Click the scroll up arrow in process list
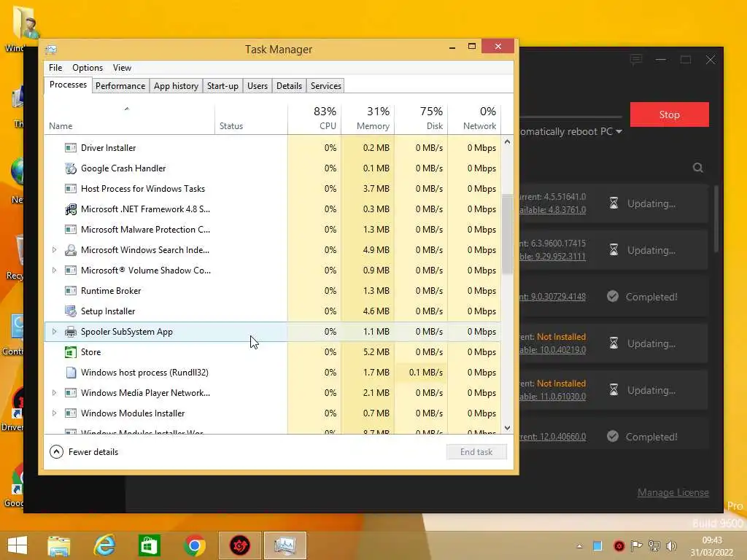Image resolution: width=747 pixels, height=560 pixels. pyautogui.click(x=507, y=142)
